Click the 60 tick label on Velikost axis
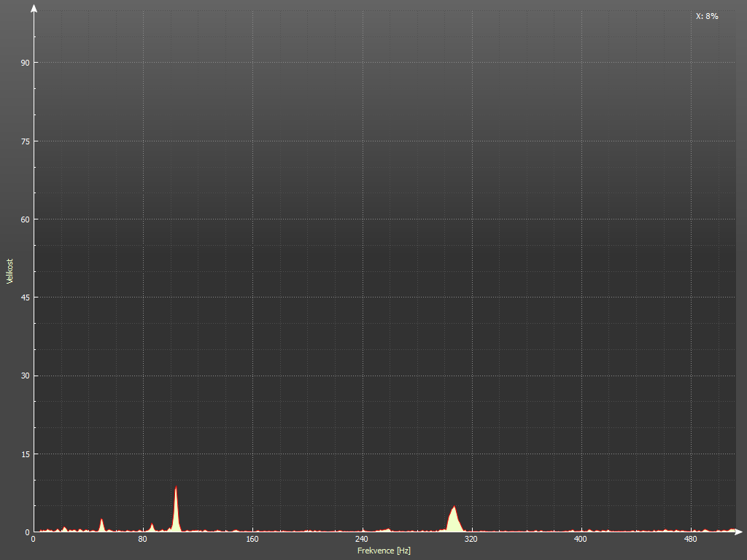The height and width of the screenshot is (560, 747). coord(25,219)
